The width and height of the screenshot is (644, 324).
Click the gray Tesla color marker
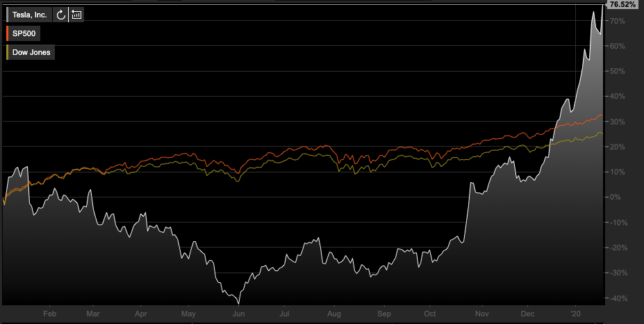(x=8, y=15)
